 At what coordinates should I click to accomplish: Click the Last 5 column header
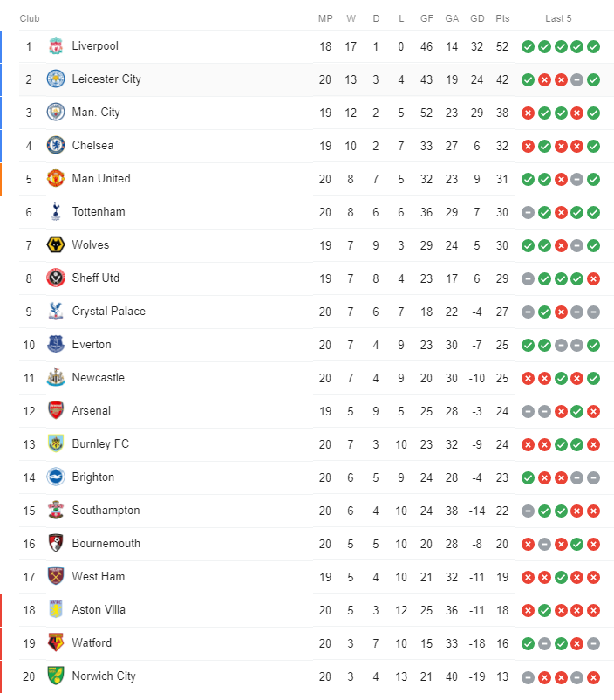pyautogui.click(x=558, y=18)
